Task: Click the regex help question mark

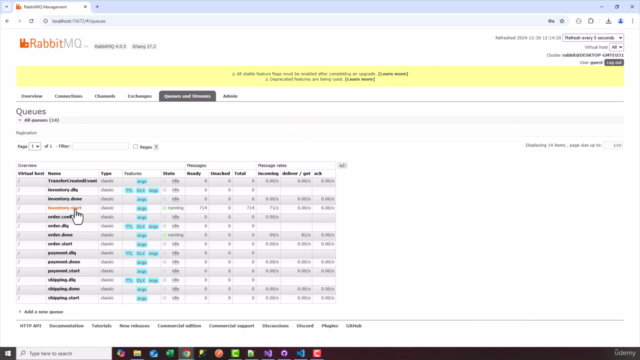Action: 156,147
